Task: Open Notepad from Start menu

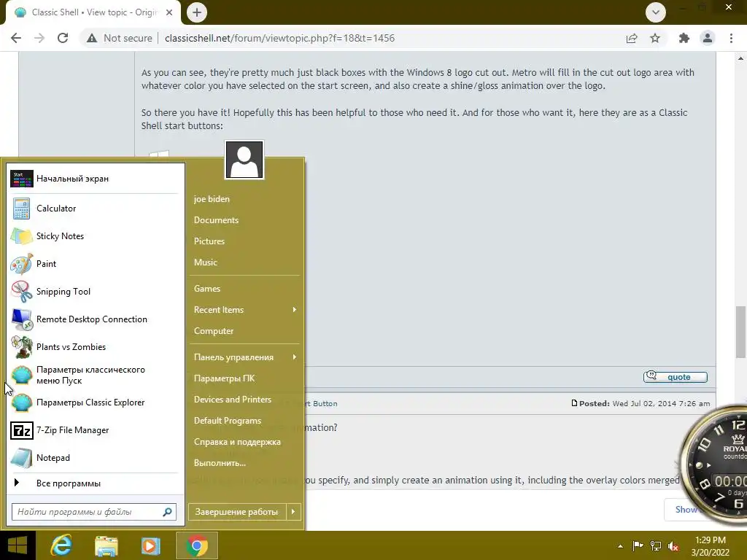Action: [x=94, y=458]
